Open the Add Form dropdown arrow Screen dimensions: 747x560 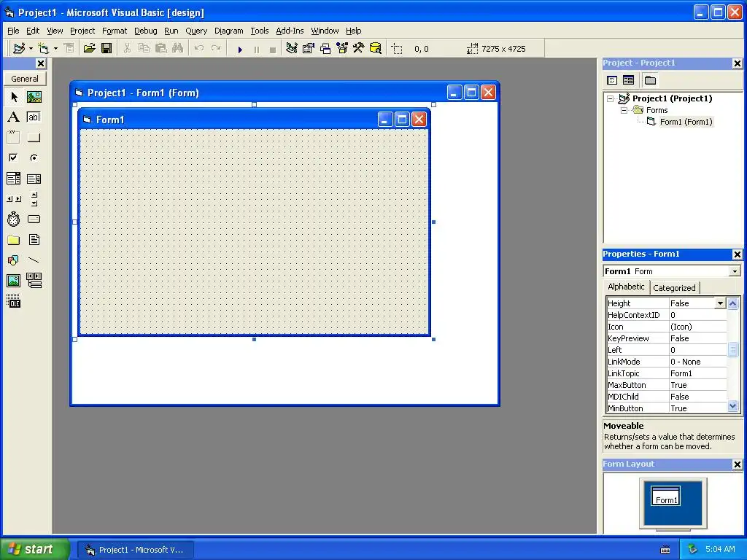click(55, 49)
